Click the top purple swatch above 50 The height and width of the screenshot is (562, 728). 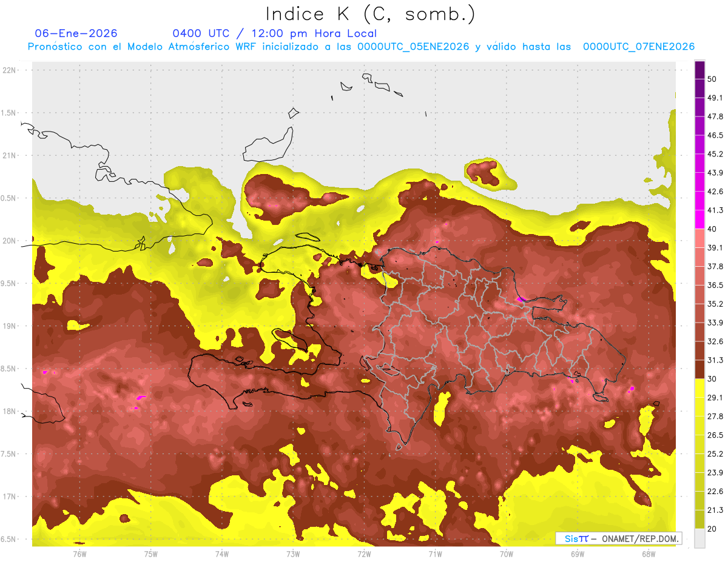click(x=700, y=70)
